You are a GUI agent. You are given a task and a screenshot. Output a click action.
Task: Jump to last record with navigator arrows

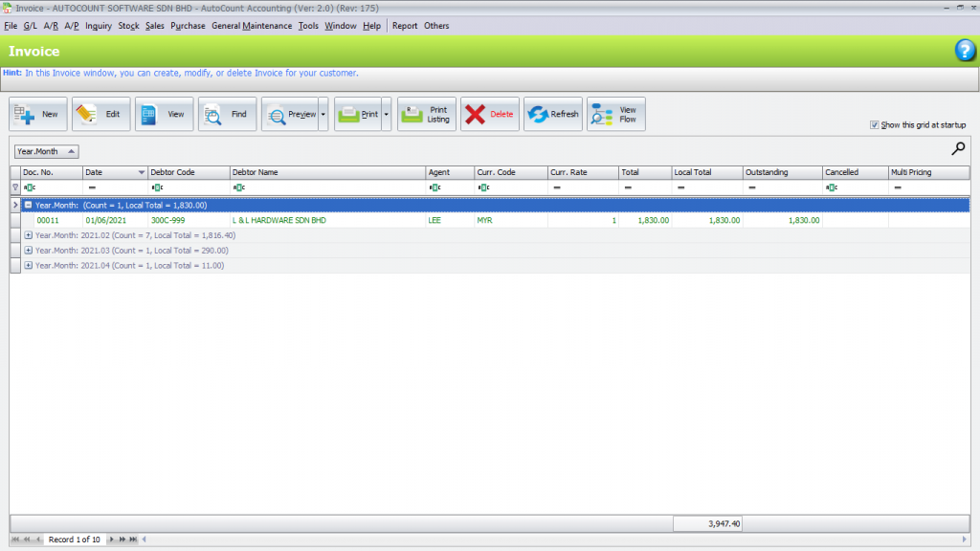132,539
